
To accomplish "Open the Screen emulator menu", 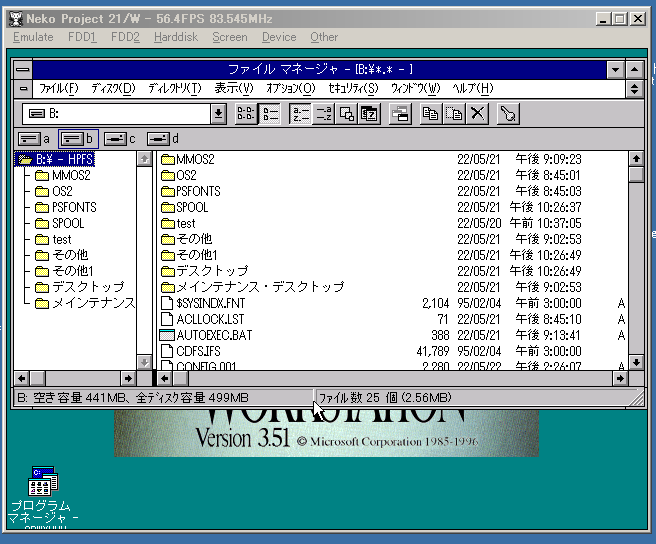I will pos(230,37).
